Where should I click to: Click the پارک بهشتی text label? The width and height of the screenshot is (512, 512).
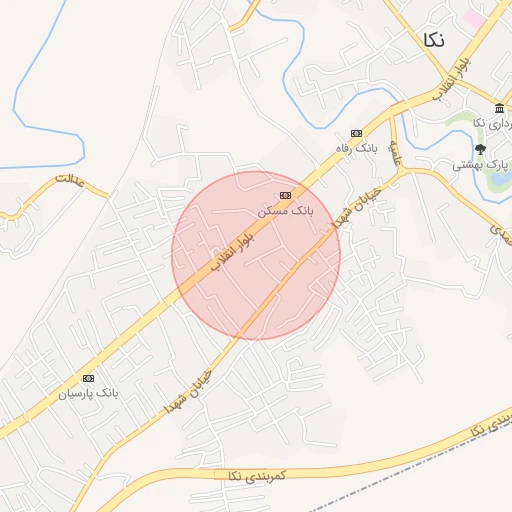pyautogui.click(x=480, y=165)
